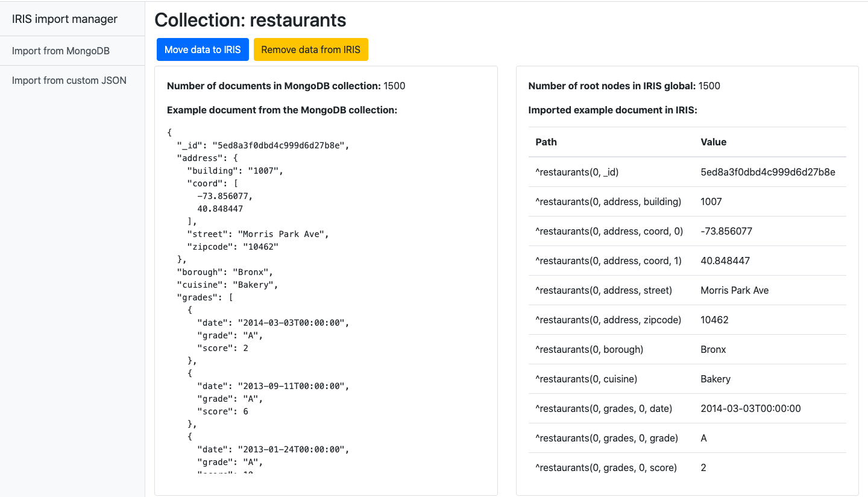
Task: Select the ^restaurants(0, _id) row
Action: coord(577,172)
